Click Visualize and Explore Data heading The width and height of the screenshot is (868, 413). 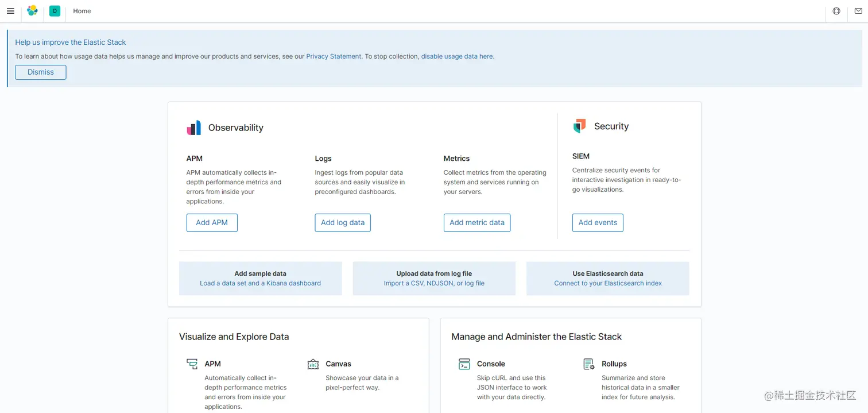tap(234, 337)
